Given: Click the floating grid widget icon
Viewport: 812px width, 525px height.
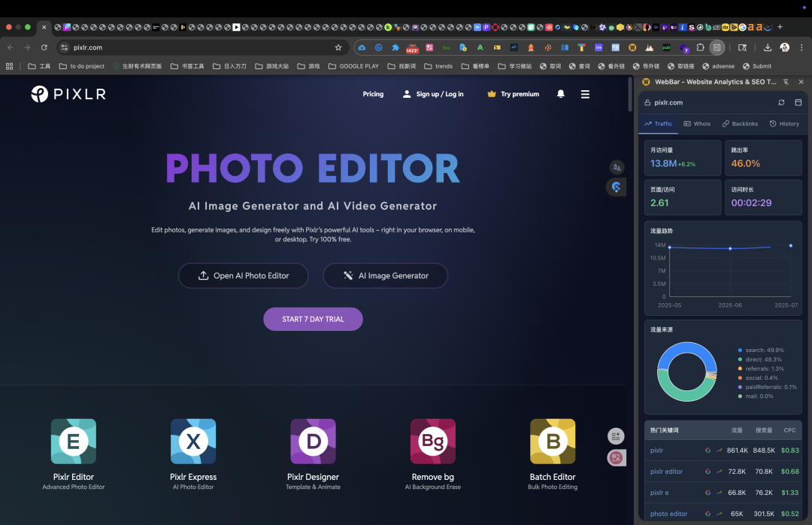Looking at the screenshot, I should [616, 436].
